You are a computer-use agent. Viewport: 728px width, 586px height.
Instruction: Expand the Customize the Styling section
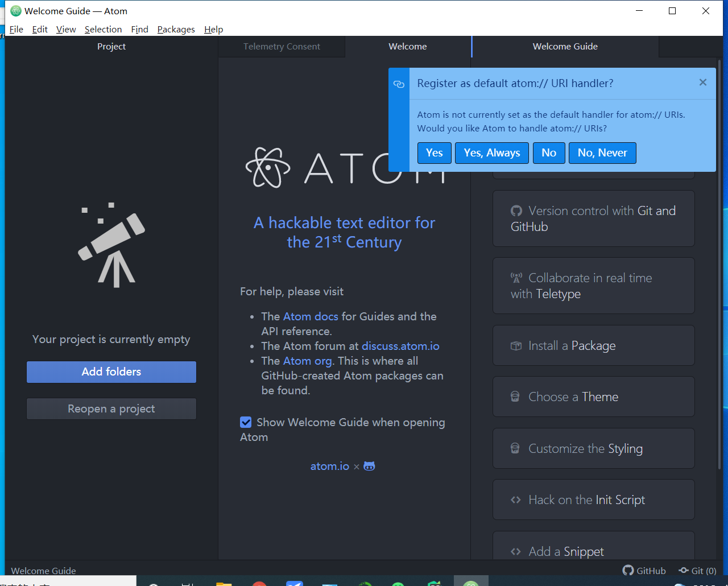[x=594, y=448]
